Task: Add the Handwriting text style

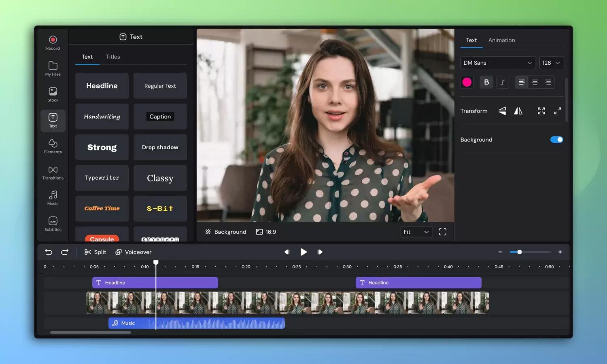Action: (x=102, y=116)
